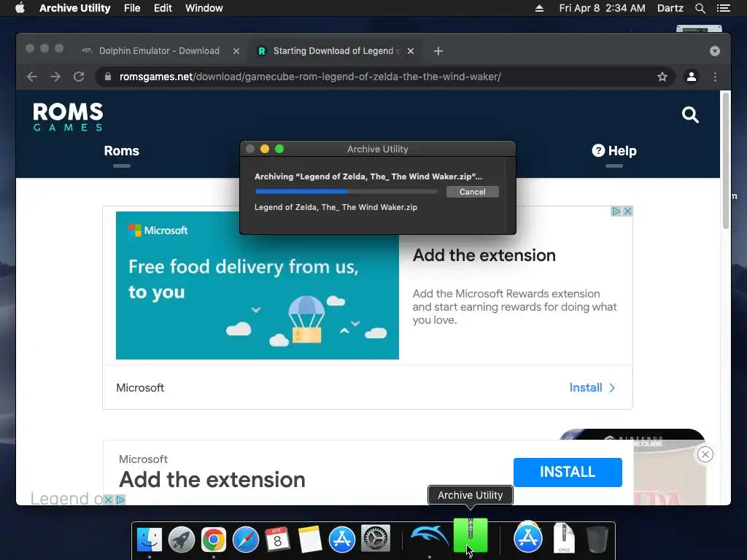
Task: Click the Install link in Microsoft ad
Action: (592, 388)
